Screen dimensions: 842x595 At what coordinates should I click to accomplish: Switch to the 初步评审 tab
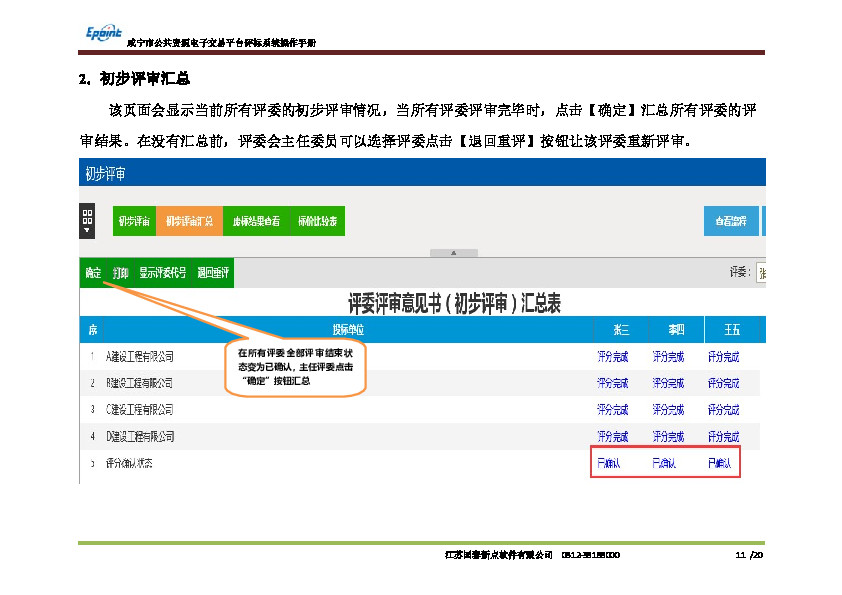(133, 221)
